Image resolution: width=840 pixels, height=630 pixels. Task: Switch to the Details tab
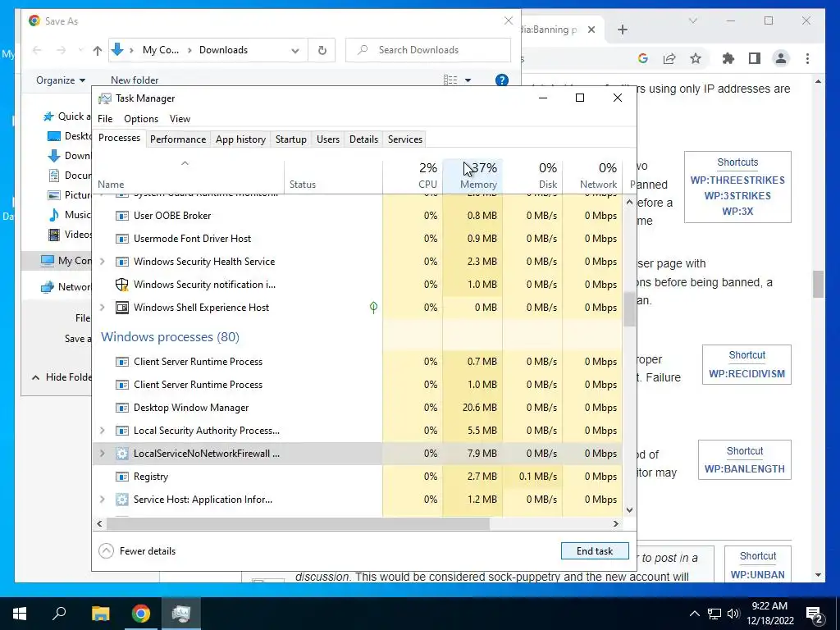click(363, 139)
